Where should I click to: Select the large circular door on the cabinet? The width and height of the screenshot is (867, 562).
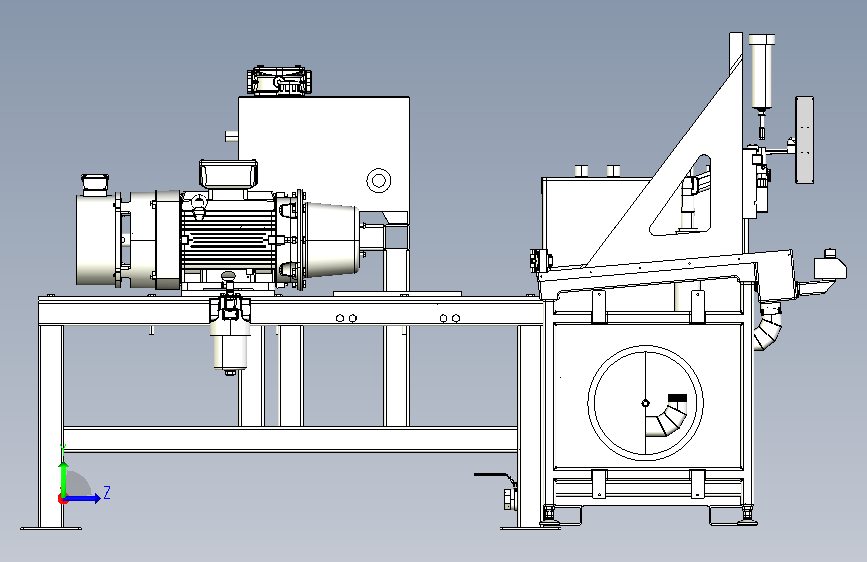(x=645, y=403)
